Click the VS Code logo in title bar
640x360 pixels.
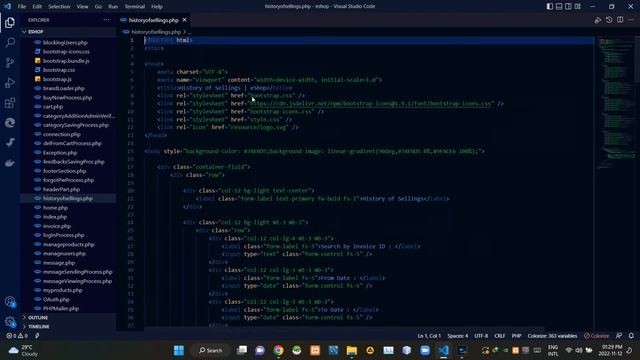[x=7, y=6]
